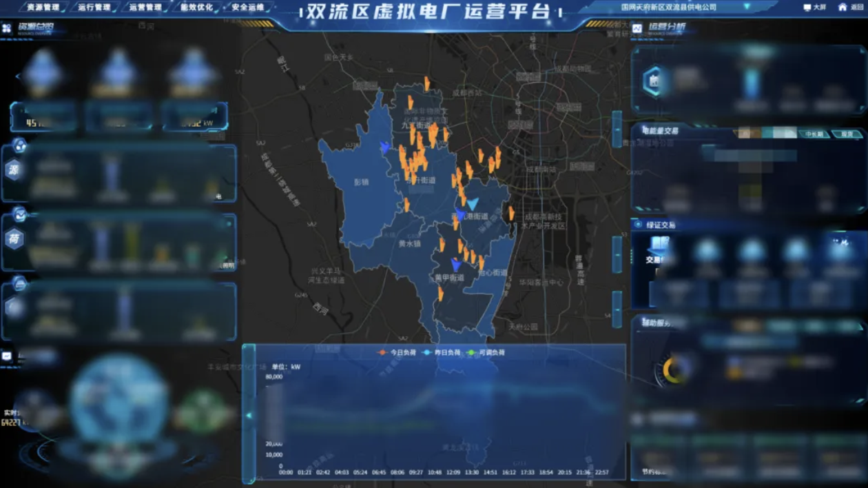Collapse the load chart panel with left arrow
This screenshot has width=868, height=488.
pos(249,415)
